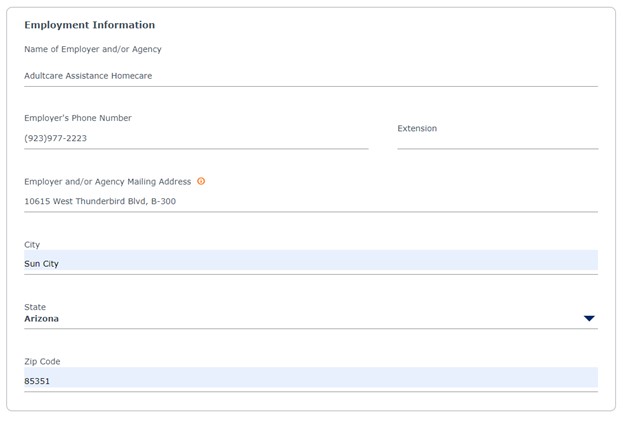Click the Zip Code field showing 85351
This screenshot has height=421, width=624.
(x=311, y=380)
